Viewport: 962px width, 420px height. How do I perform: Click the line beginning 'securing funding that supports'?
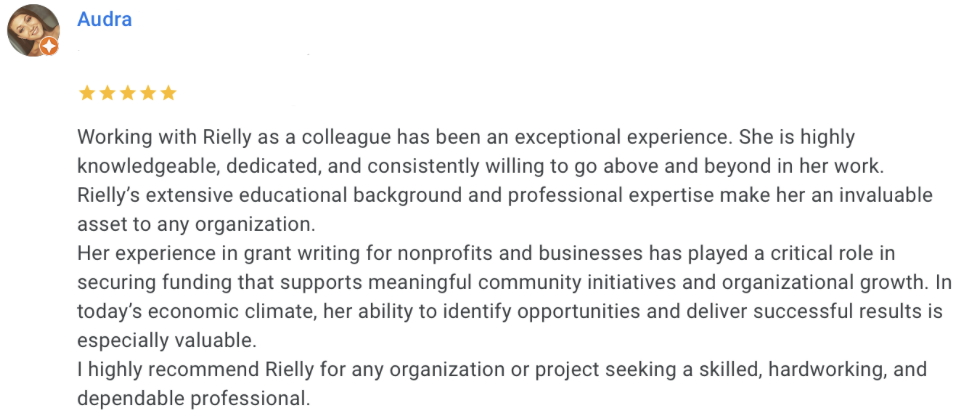(x=515, y=283)
